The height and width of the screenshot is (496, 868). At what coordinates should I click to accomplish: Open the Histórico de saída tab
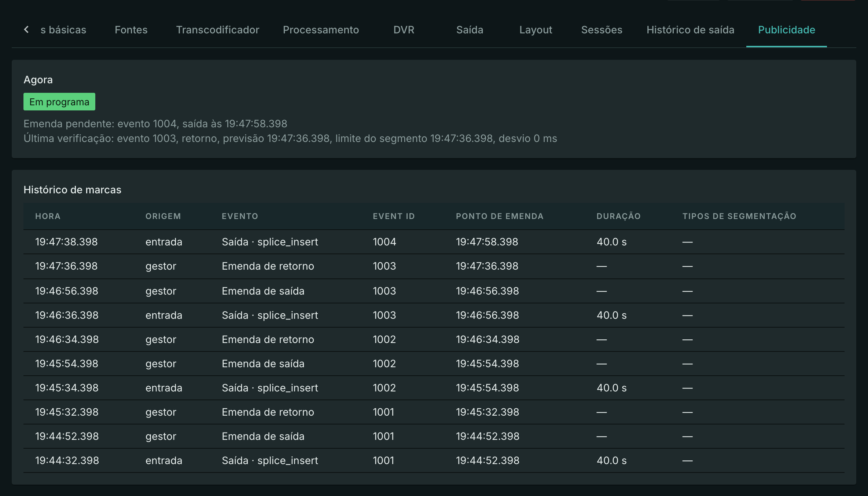pos(690,30)
